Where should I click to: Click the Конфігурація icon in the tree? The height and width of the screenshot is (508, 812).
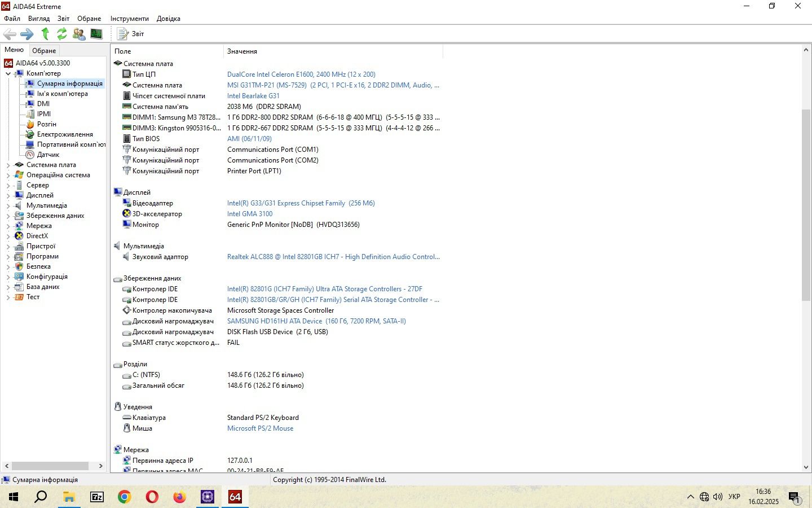pyautogui.click(x=19, y=277)
